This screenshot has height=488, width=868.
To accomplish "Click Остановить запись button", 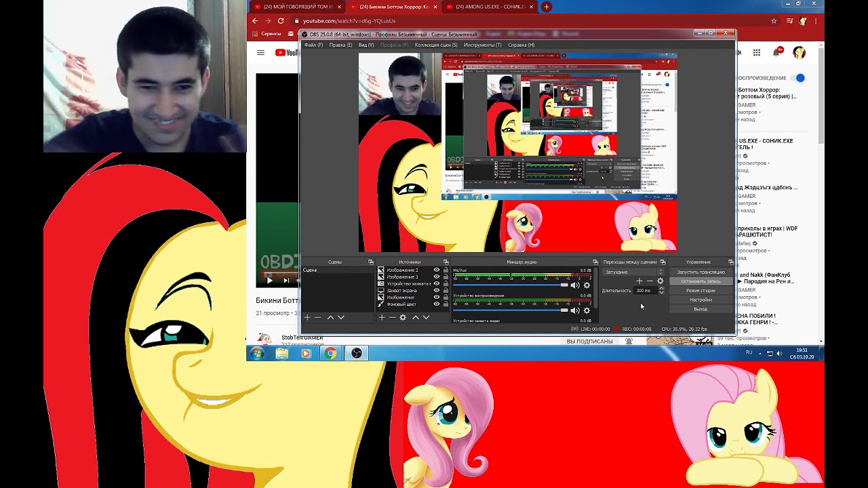I will (701, 281).
